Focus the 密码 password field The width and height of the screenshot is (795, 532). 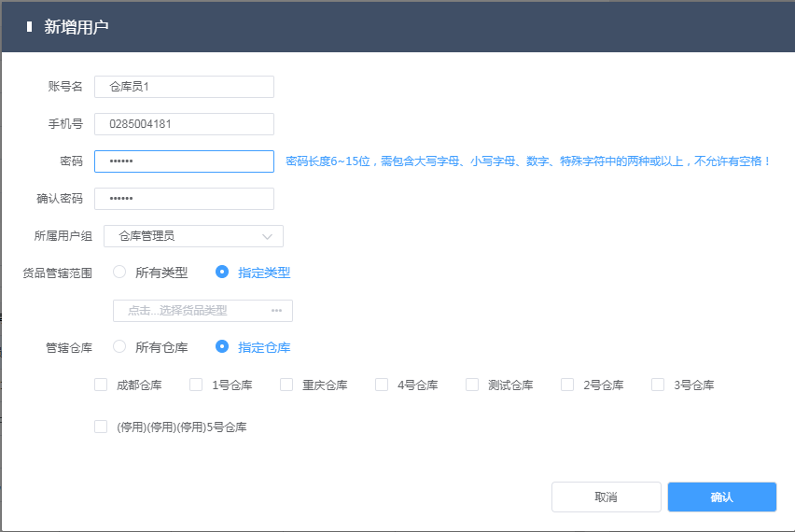[x=184, y=161]
